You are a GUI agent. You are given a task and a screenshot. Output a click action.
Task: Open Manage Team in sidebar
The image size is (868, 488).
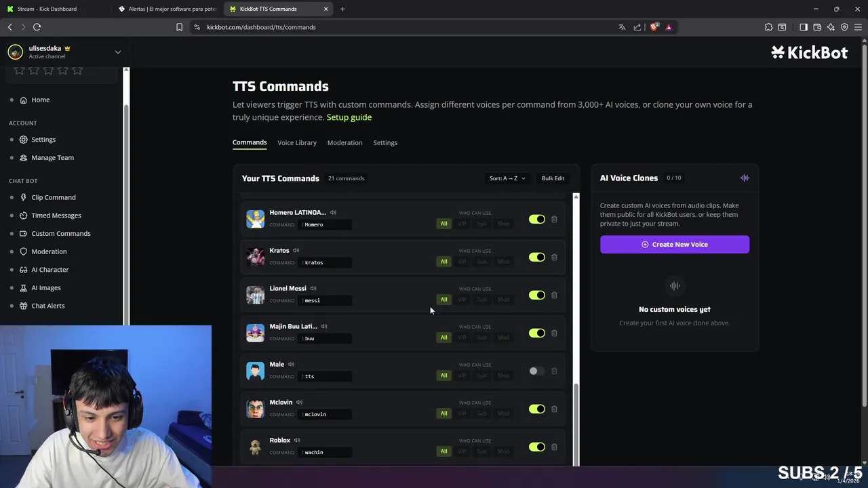(52, 158)
